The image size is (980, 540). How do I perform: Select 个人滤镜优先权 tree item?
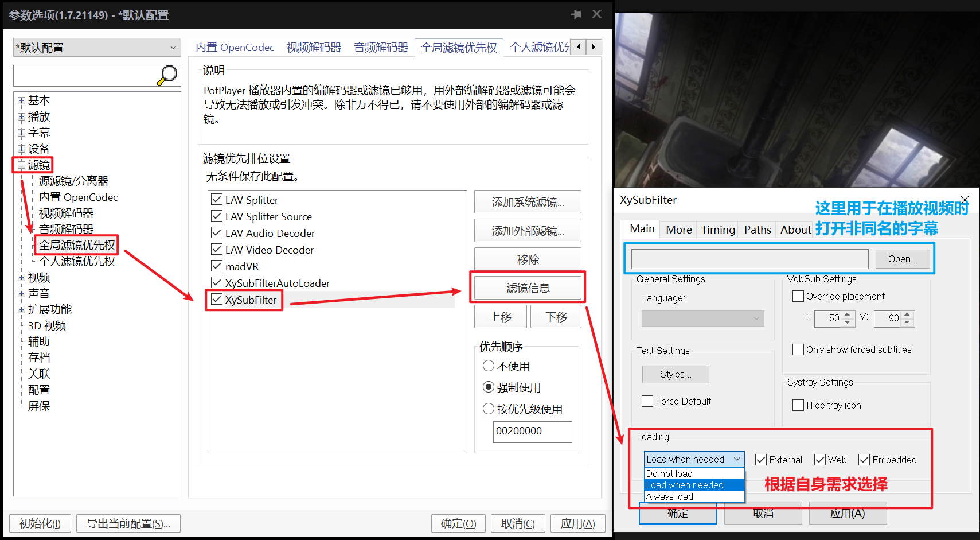77,262
